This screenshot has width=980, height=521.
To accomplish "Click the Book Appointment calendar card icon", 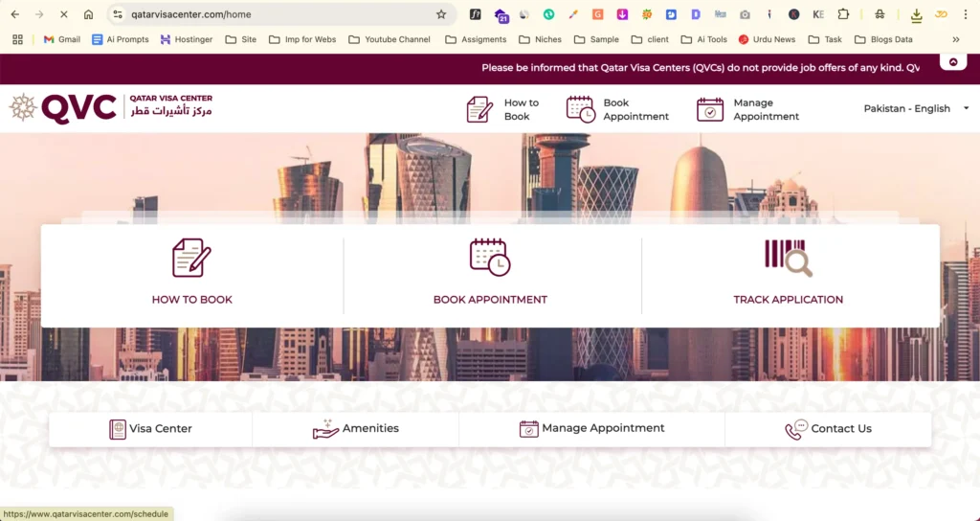I will (x=490, y=258).
